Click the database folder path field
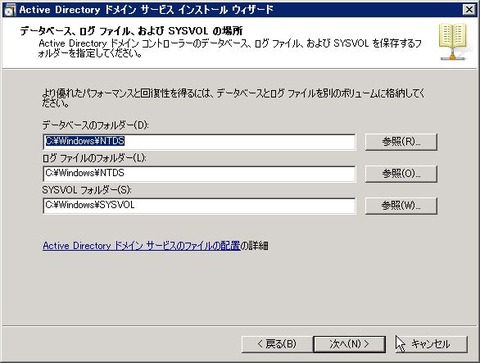This screenshot has width=480, height=363. (199, 142)
